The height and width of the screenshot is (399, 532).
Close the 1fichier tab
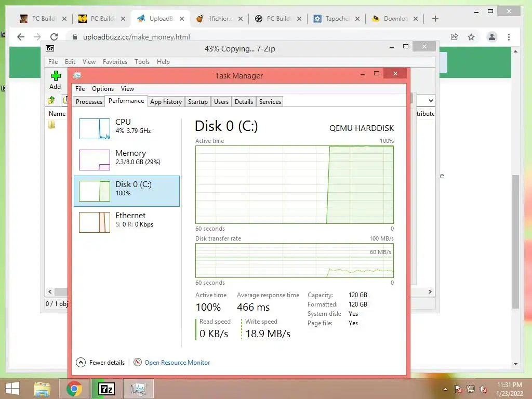pos(241,19)
